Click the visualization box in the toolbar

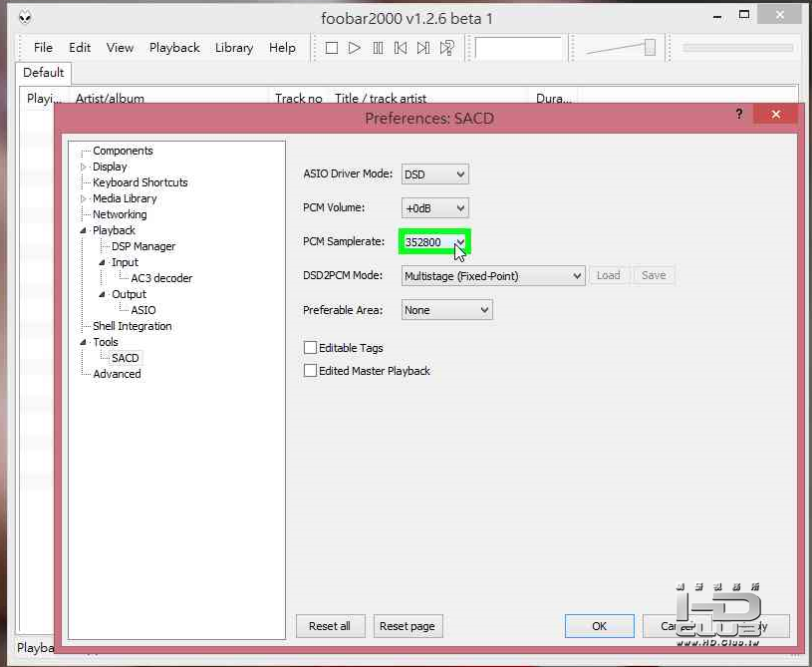518,48
